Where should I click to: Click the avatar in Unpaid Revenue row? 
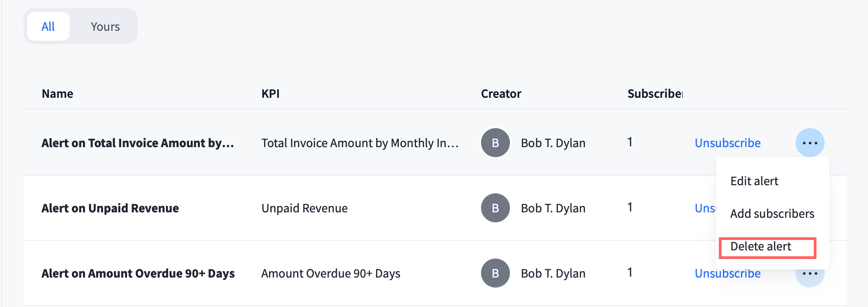tap(495, 208)
